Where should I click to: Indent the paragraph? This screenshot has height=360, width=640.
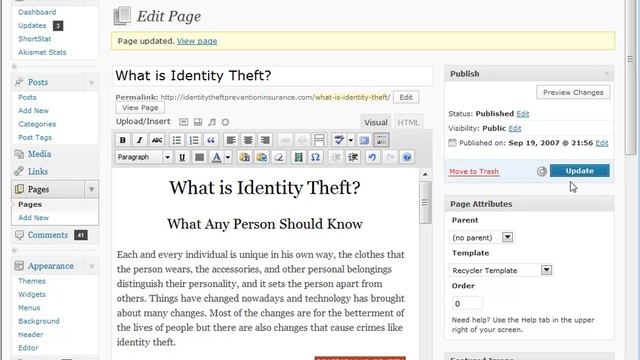click(353, 157)
